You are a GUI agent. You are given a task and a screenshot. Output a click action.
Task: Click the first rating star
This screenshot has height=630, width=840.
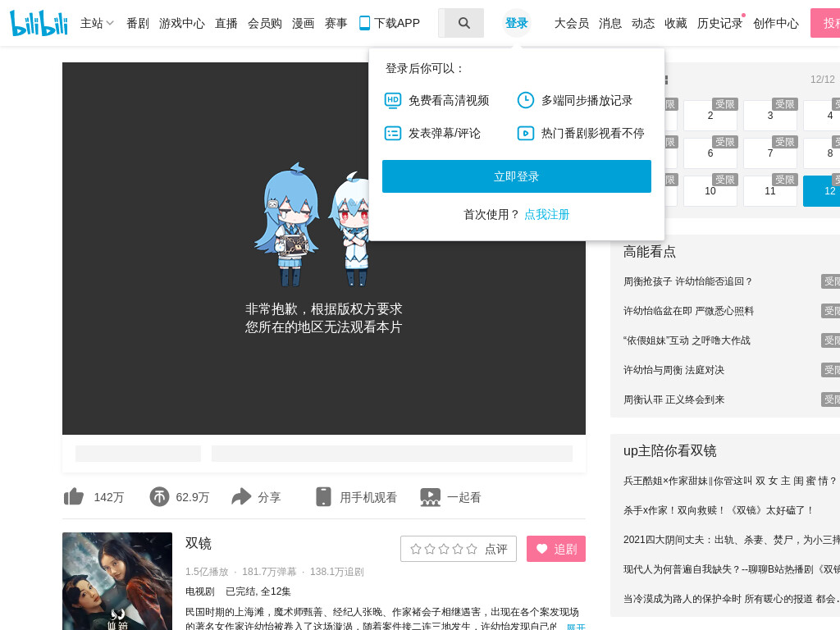[416, 549]
